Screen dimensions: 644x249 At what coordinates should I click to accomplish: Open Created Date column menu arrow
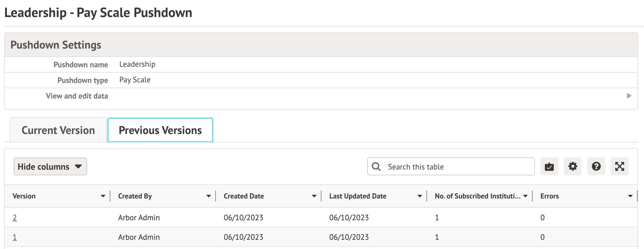[314, 196]
